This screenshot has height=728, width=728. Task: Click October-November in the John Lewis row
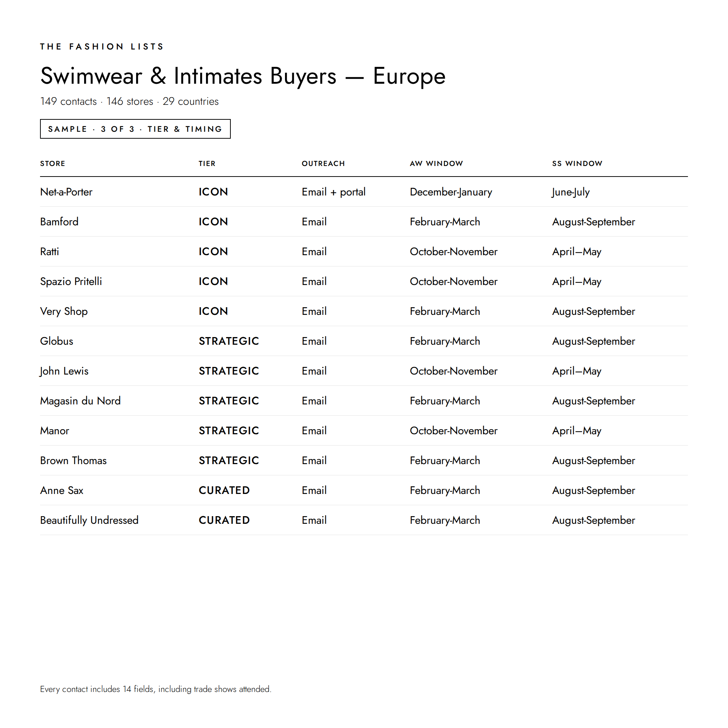pyautogui.click(x=454, y=371)
